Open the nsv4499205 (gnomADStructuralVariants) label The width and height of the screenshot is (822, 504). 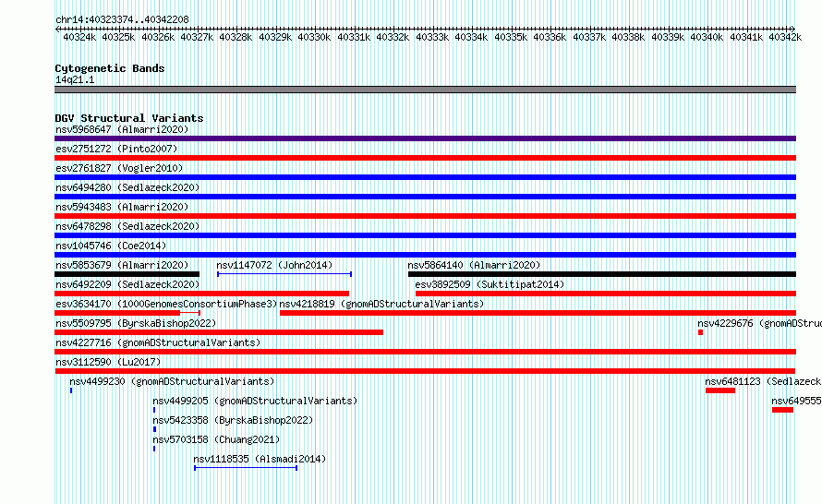click(x=255, y=401)
